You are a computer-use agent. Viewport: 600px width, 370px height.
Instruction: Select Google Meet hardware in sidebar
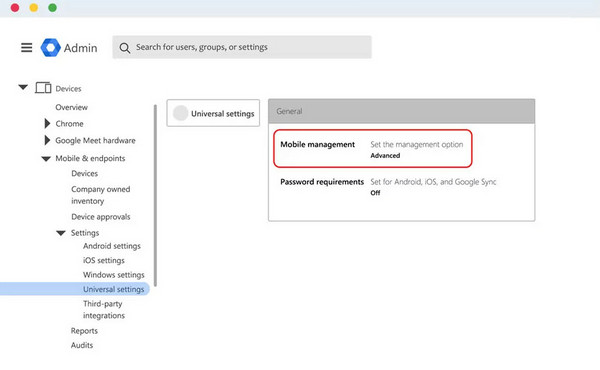pos(95,140)
